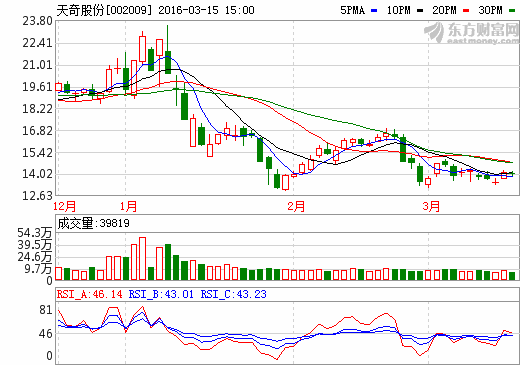Screen dimensions: 520x365
Task: Click the 10PM legend label
Action: [x=399, y=10]
